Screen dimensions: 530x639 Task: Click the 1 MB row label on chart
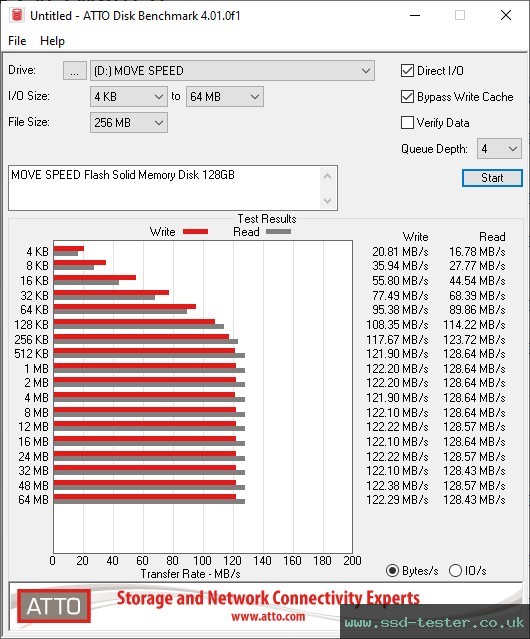tap(36, 369)
